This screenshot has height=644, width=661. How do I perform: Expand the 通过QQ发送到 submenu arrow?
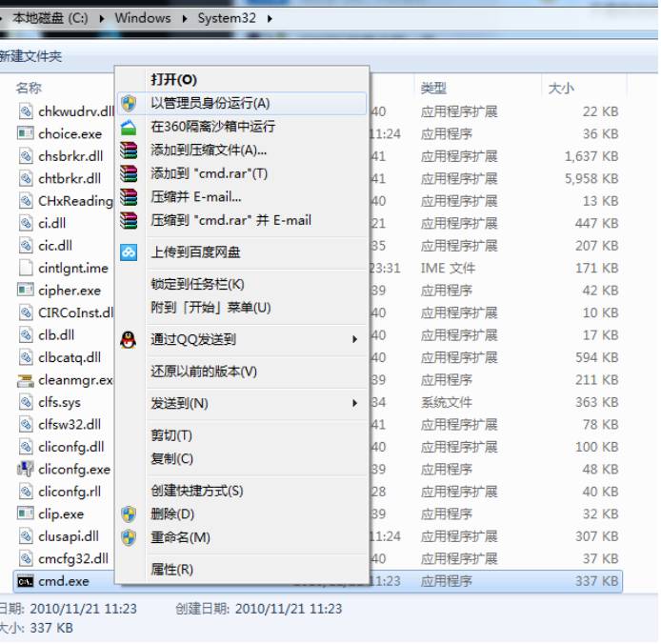click(x=355, y=339)
